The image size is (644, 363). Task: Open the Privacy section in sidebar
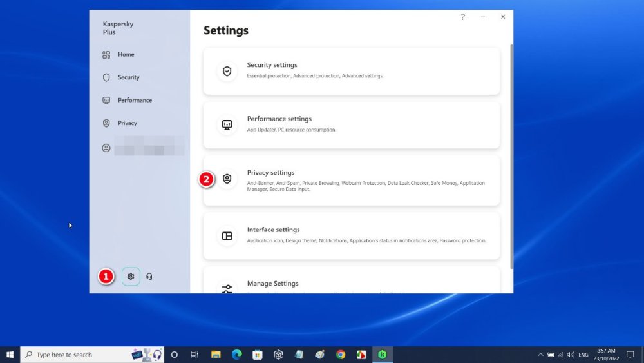[128, 123]
